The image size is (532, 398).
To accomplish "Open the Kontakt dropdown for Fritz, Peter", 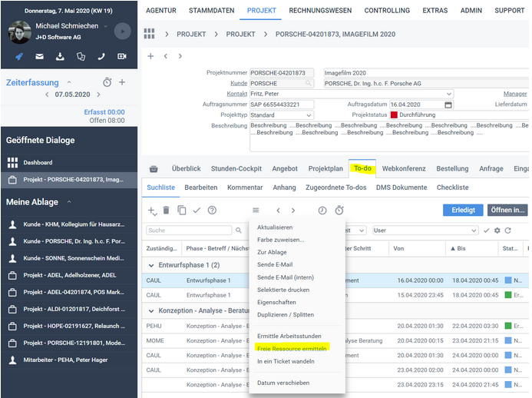I will (x=448, y=94).
